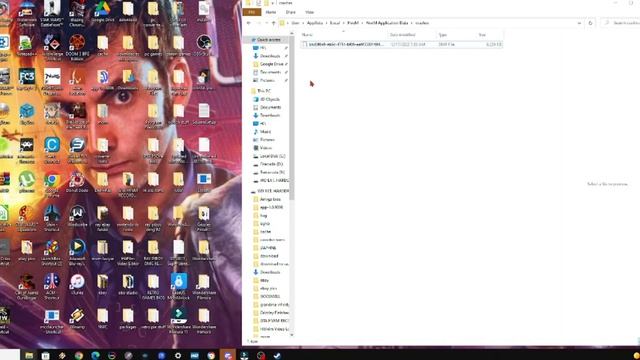Open Documents pinned under Quick access
Viewport: 640px width, 360px height.
(269, 72)
